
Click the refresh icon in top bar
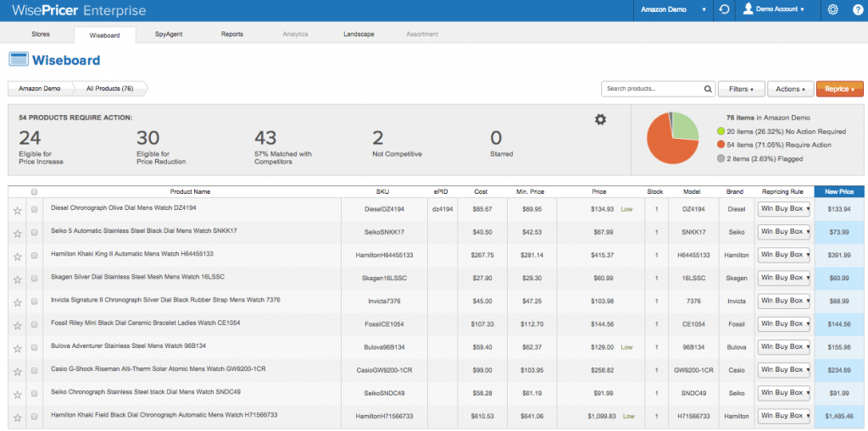tap(724, 9)
